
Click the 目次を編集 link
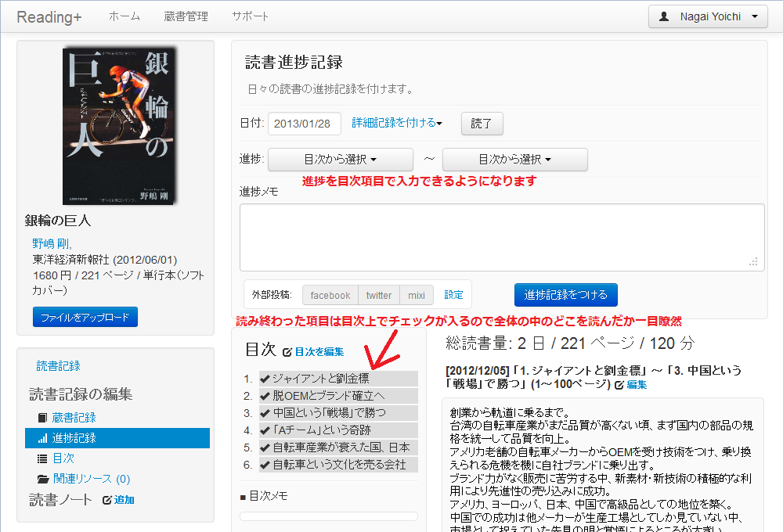click(x=319, y=352)
